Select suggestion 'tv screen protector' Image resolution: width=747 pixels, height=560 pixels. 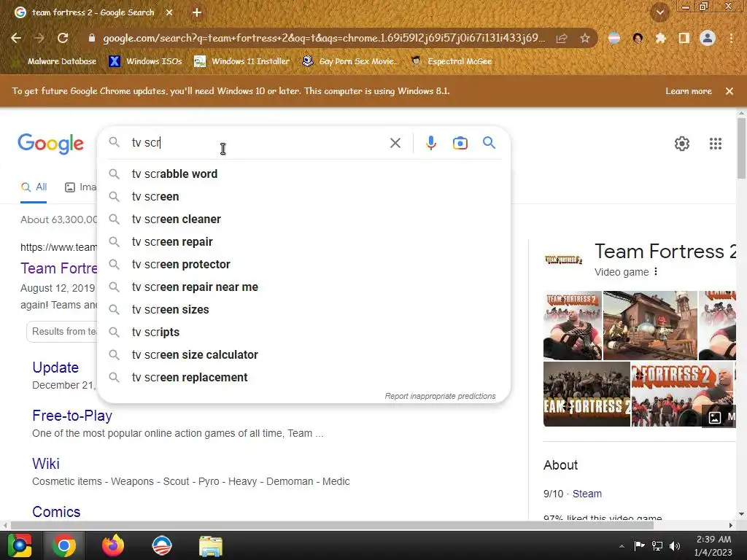pyautogui.click(x=304, y=264)
